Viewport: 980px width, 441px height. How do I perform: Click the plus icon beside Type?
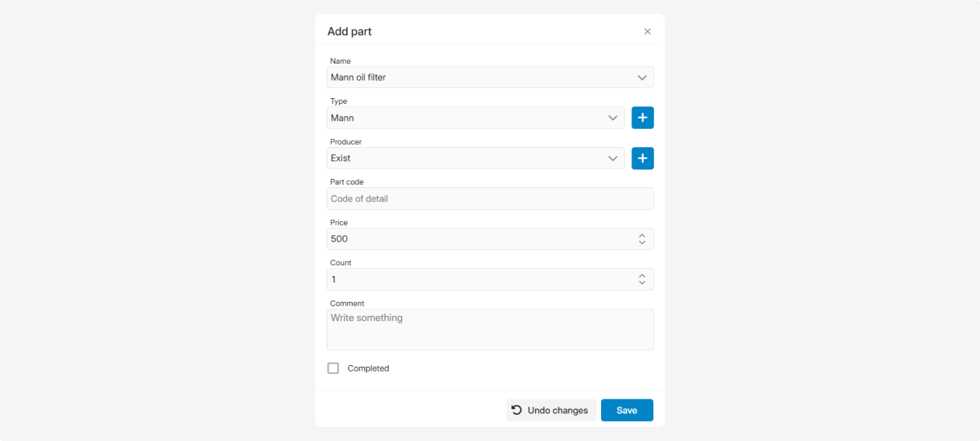643,118
